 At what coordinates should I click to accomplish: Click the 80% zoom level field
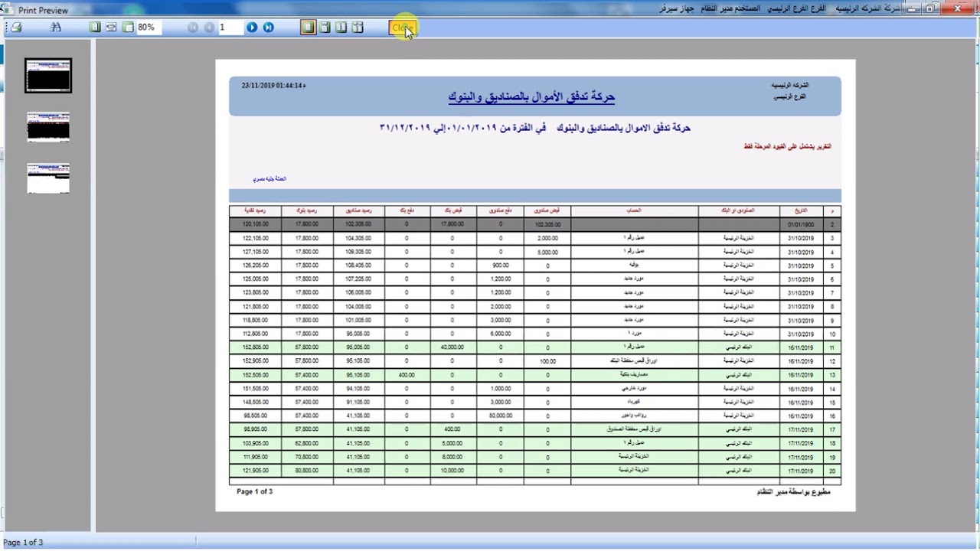pos(149,28)
